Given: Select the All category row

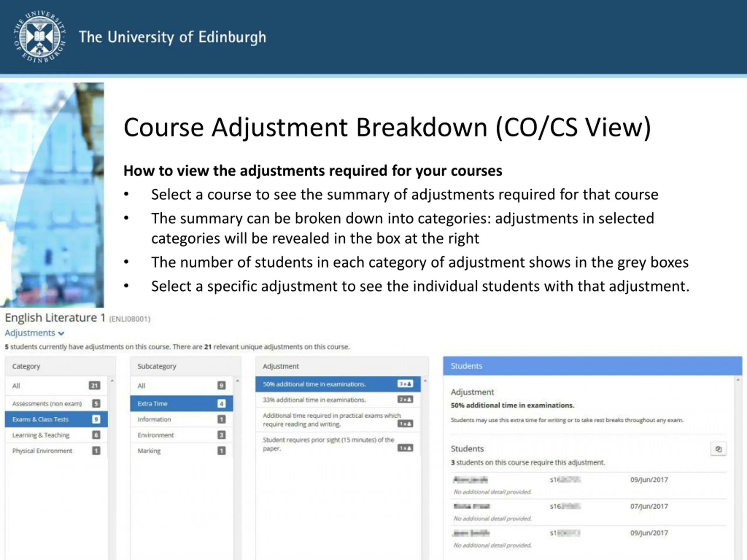Looking at the screenshot, I should pyautogui.click(x=56, y=386).
